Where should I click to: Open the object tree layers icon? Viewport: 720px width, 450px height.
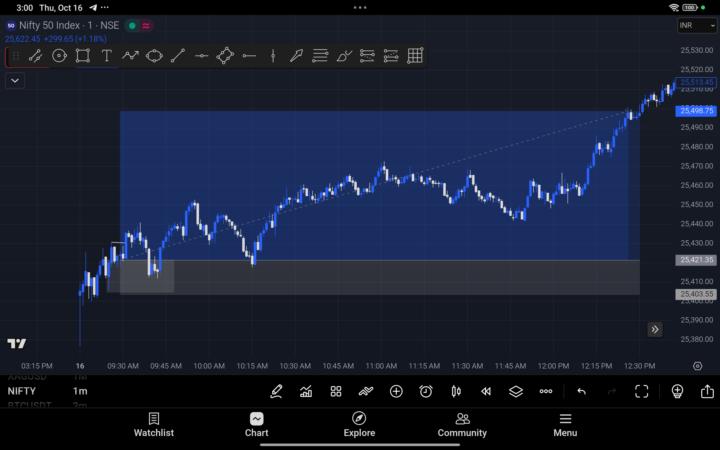click(516, 391)
